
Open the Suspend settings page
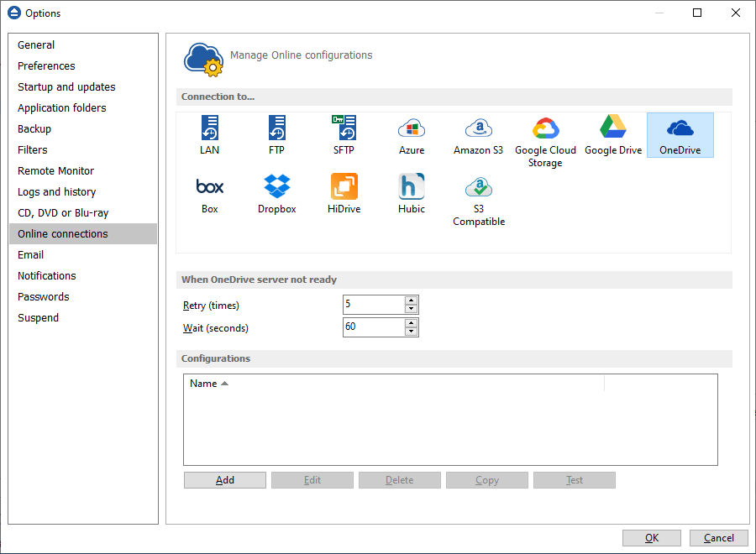point(83,318)
